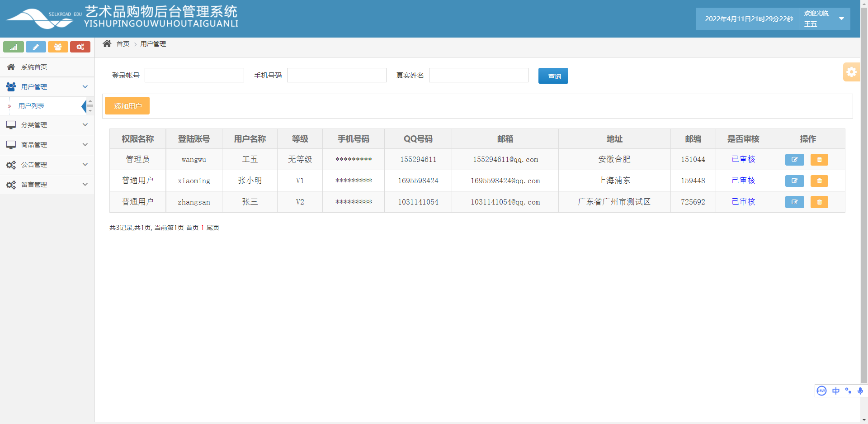This screenshot has width=868, height=424.
Task: Open the 用户列表 submenu item
Action: [31, 106]
